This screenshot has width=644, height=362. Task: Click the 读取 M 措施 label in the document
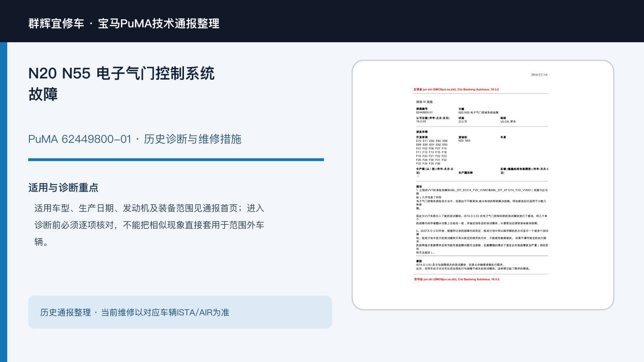click(424, 102)
